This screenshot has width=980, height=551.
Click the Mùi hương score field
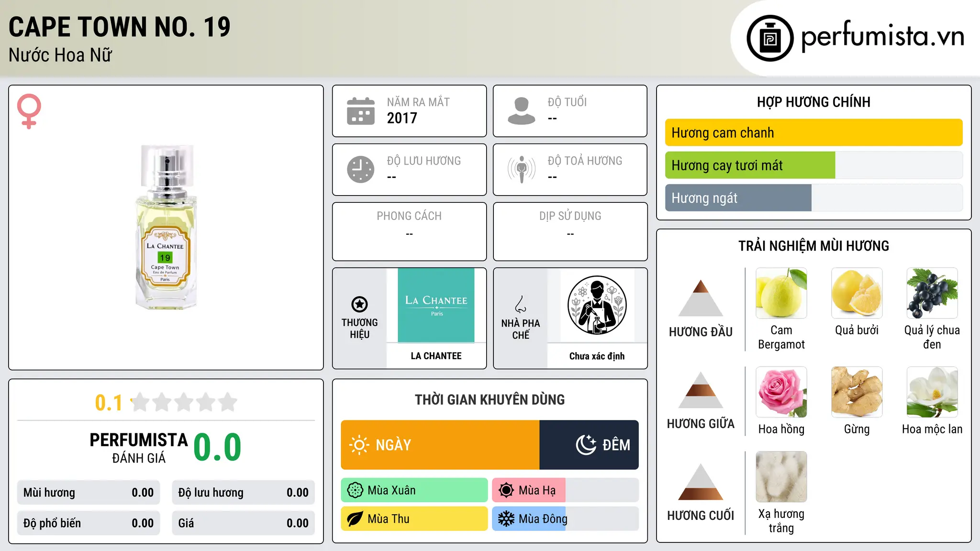(x=89, y=493)
